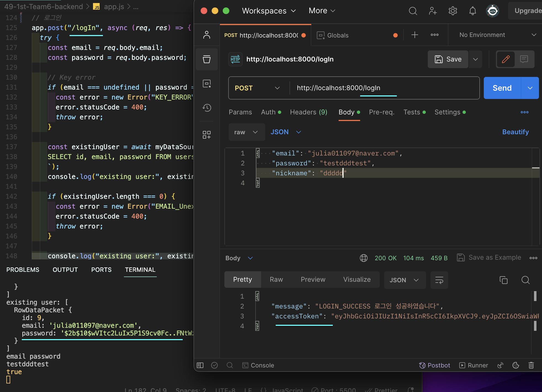Click the Environments sidebar icon
Image resolution: width=542 pixels, height=392 pixels.
tap(207, 84)
